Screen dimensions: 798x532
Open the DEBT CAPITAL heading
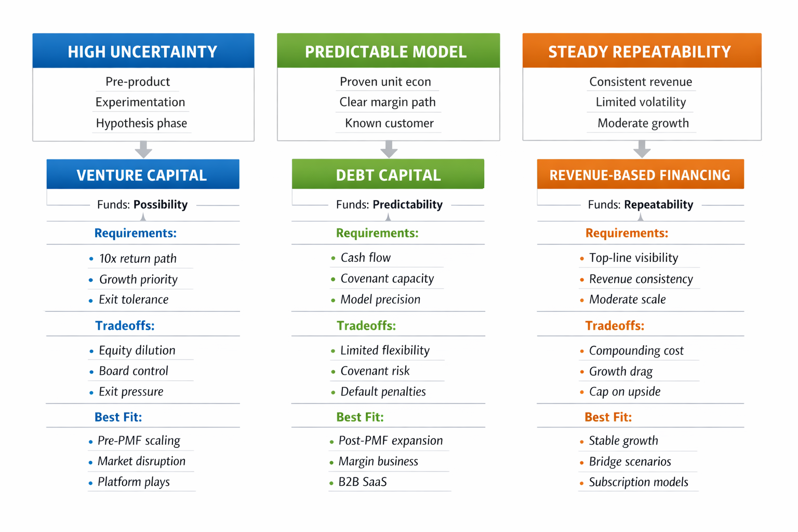(388, 175)
